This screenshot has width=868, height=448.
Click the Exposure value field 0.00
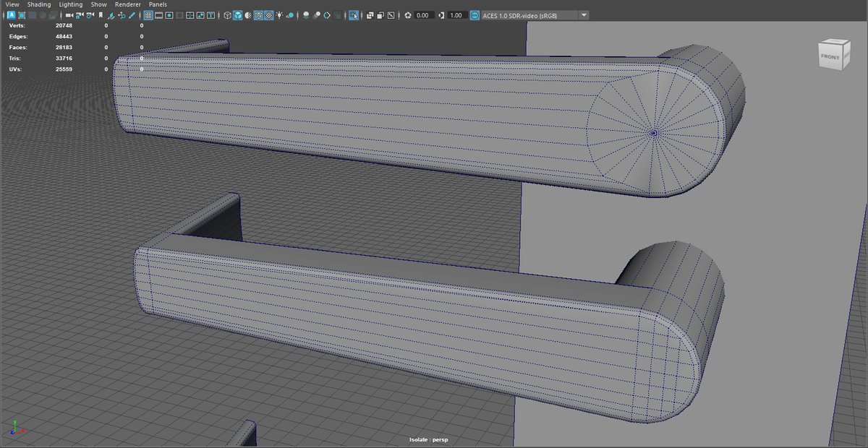click(425, 15)
